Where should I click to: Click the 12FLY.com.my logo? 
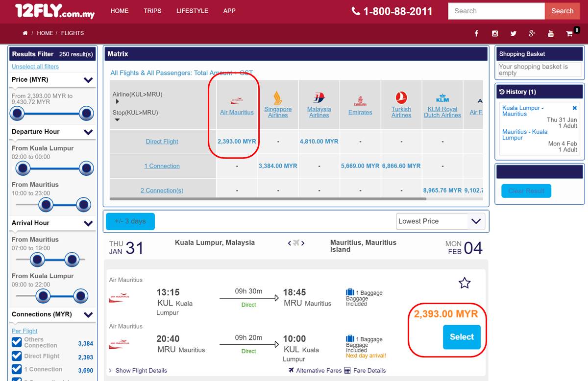(55, 11)
